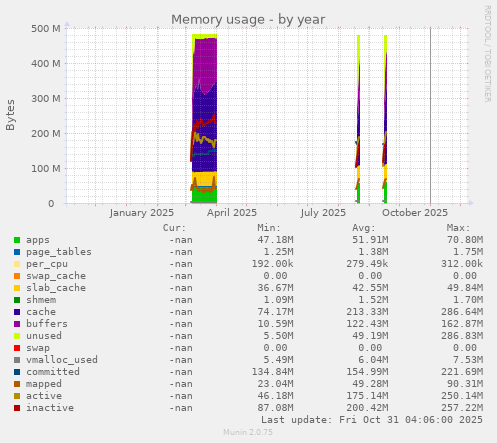The width and height of the screenshot is (497, 443).
Task: Click the 'per_cpu' legend label
Action: pos(47,264)
